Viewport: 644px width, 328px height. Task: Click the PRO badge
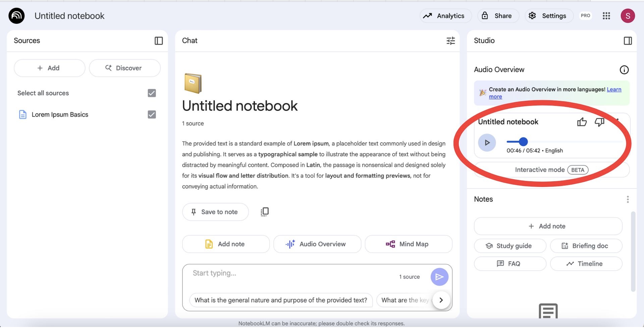tap(585, 16)
